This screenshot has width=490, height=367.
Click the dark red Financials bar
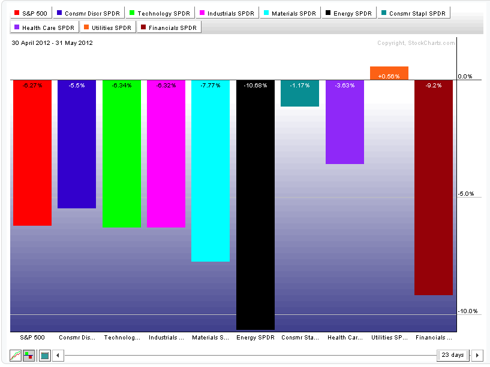[x=434, y=188]
